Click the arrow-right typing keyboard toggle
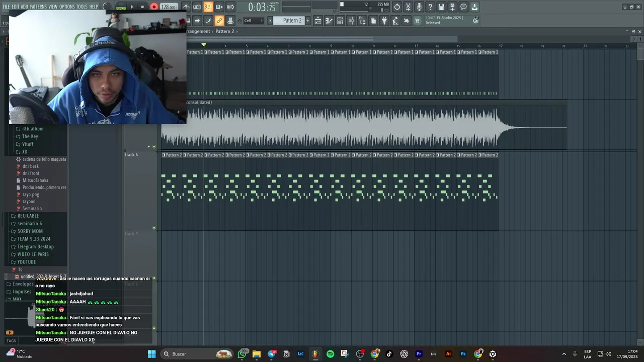644x362 pixels. coord(197,21)
